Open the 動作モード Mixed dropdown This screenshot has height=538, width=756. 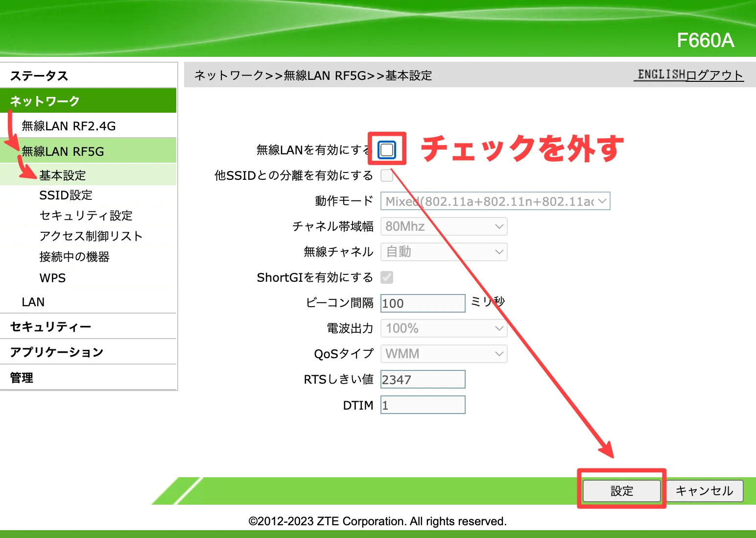click(x=495, y=201)
